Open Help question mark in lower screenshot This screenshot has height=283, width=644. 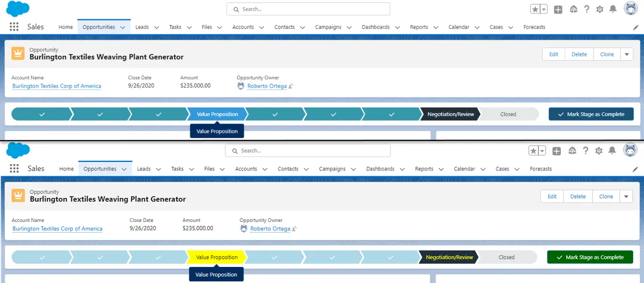pyautogui.click(x=586, y=151)
